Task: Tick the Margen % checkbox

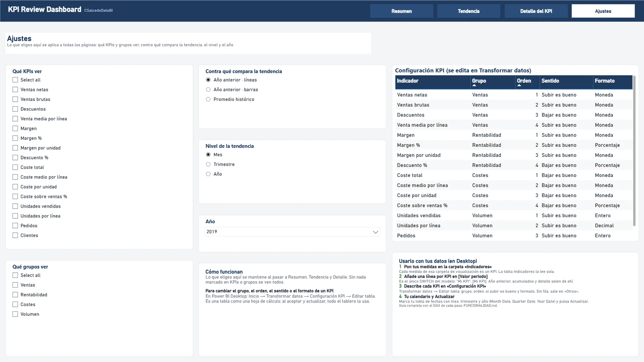Action: (15, 138)
